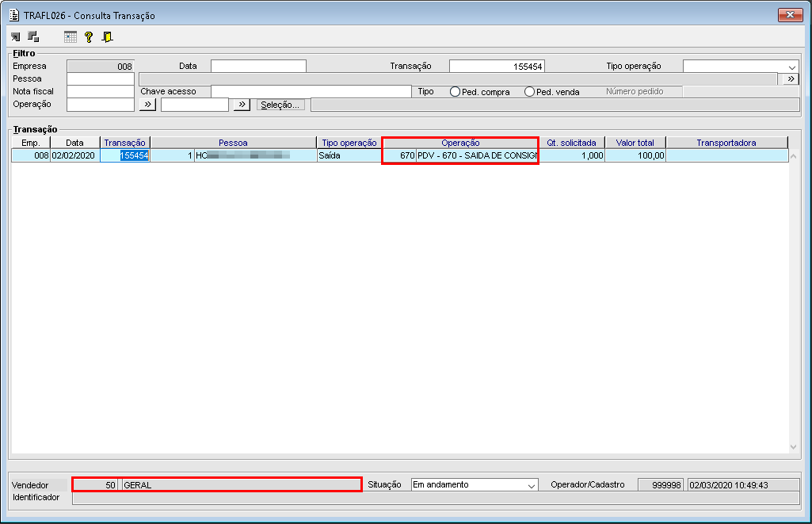The height and width of the screenshot is (524, 812).
Task: Select the Ped. venda radio button
Action: 529,92
